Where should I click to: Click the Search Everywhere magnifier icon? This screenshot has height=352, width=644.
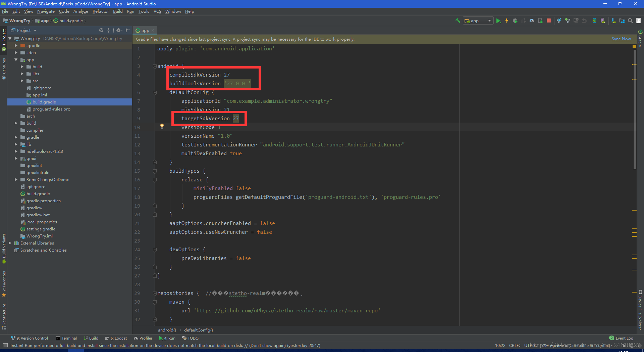click(x=630, y=20)
